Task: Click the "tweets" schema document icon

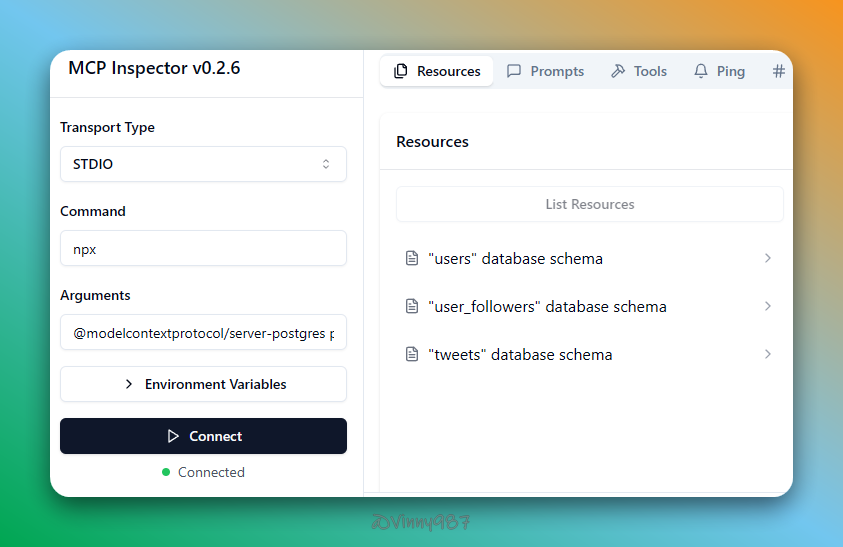Action: point(411,354)
